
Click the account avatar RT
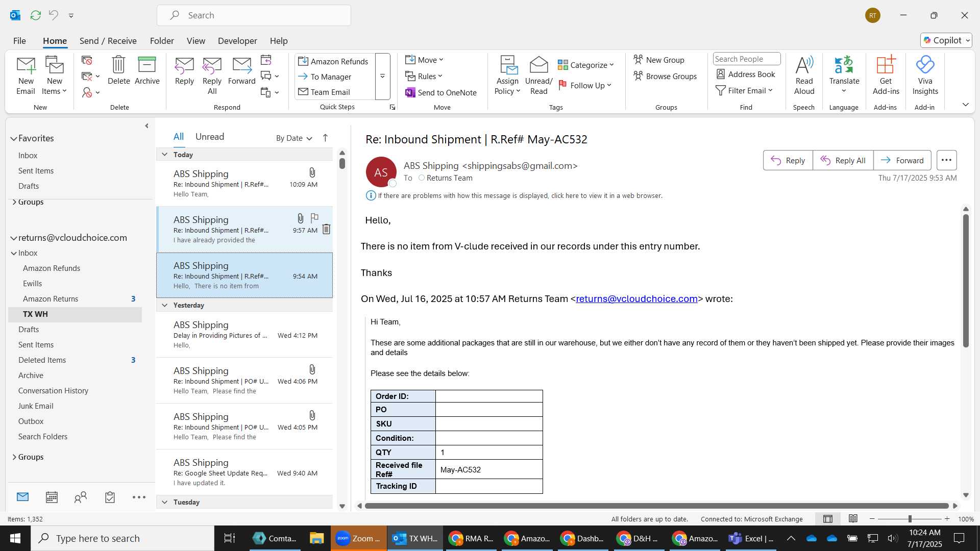(x=873, y=15)
